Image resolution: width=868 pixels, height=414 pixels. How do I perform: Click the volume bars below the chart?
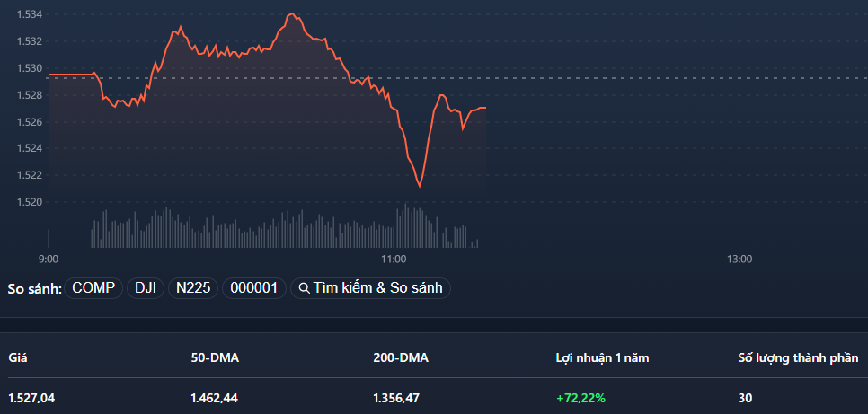(270, 231)
